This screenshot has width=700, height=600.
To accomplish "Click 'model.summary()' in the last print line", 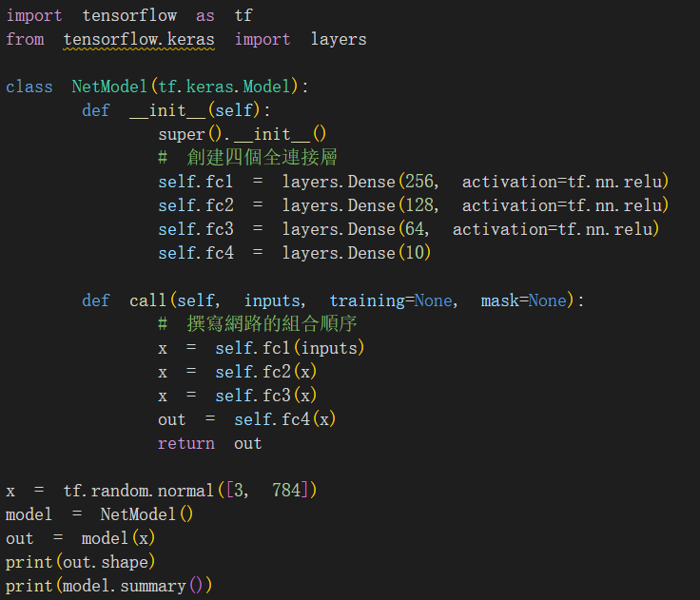I will tap(132, 586).
